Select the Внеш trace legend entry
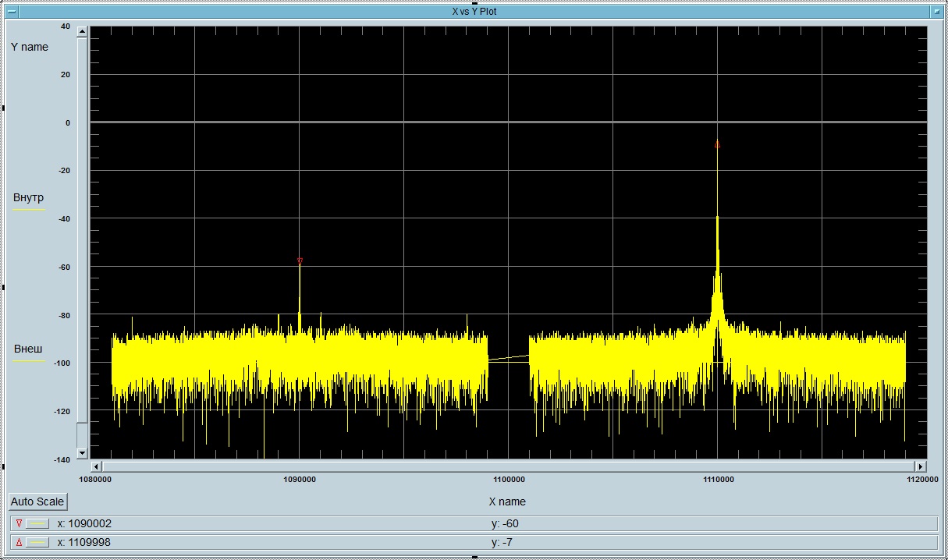The height and width of the screenshot is (560, 948). pyautogui.click(x=29, y=349)
